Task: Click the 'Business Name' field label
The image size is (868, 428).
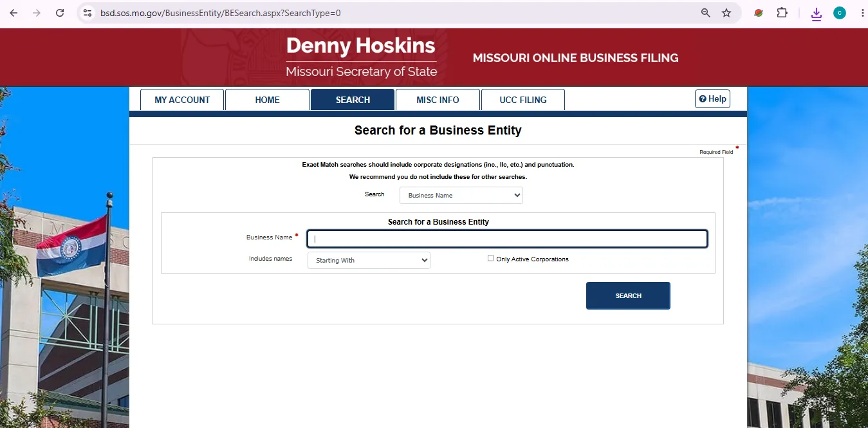Action: click(x=270, y=237)
